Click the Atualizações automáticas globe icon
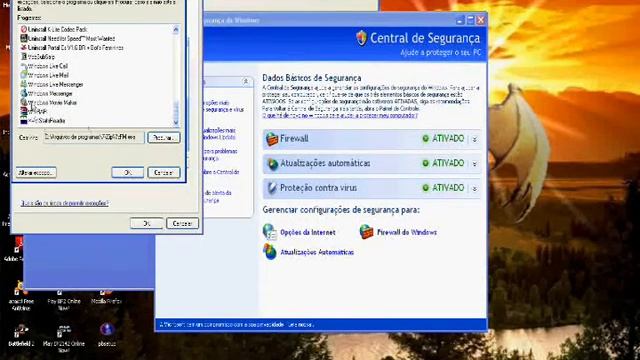 (x=272, y=164)
